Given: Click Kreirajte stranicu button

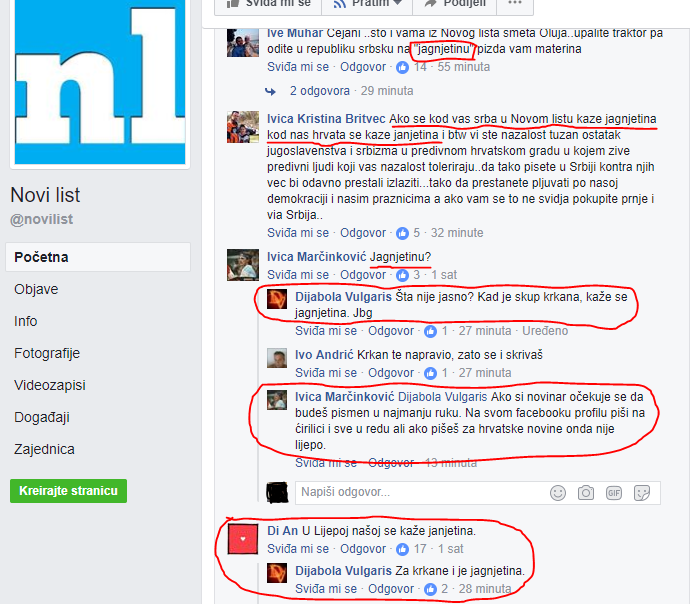Looking at the screenshot, I should point(68,491).
